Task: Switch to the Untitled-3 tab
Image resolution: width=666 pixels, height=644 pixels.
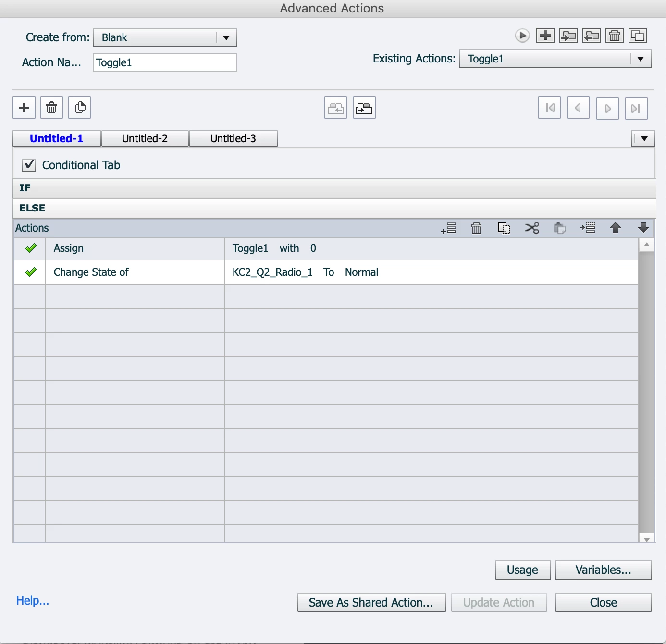Action: [233, 138]
